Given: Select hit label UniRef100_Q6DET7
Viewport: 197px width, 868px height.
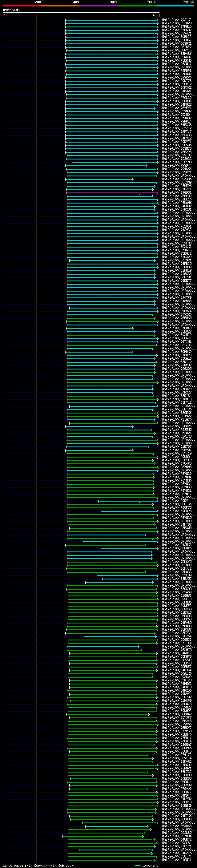Looking at the screenshot, I should tap(177, 281).
